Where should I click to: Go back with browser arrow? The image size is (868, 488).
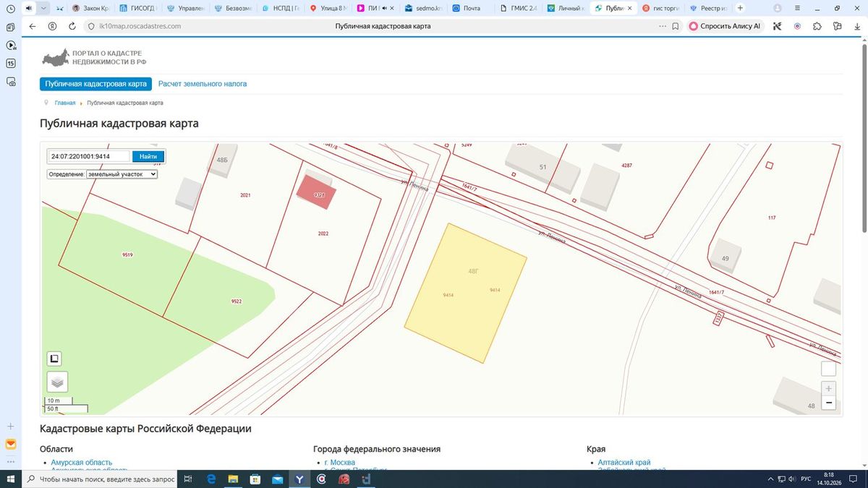(33, 26)
